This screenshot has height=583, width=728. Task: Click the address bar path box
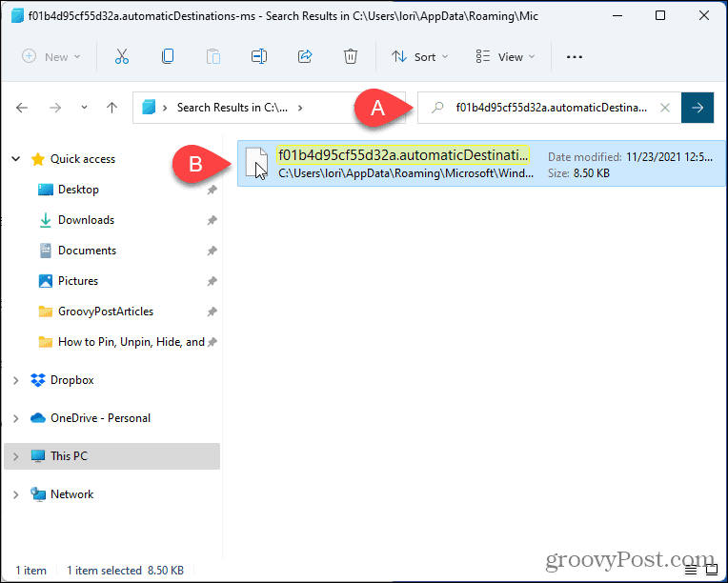click(270, 108)
